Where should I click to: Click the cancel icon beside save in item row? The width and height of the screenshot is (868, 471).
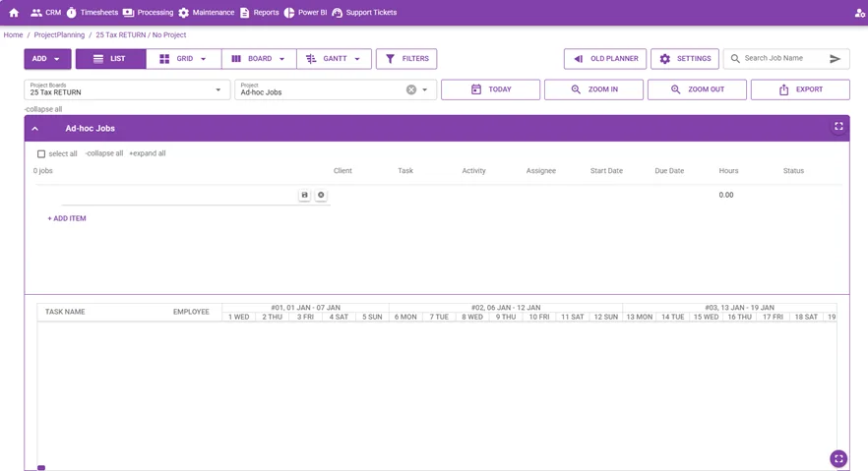(x=321, y=195)
